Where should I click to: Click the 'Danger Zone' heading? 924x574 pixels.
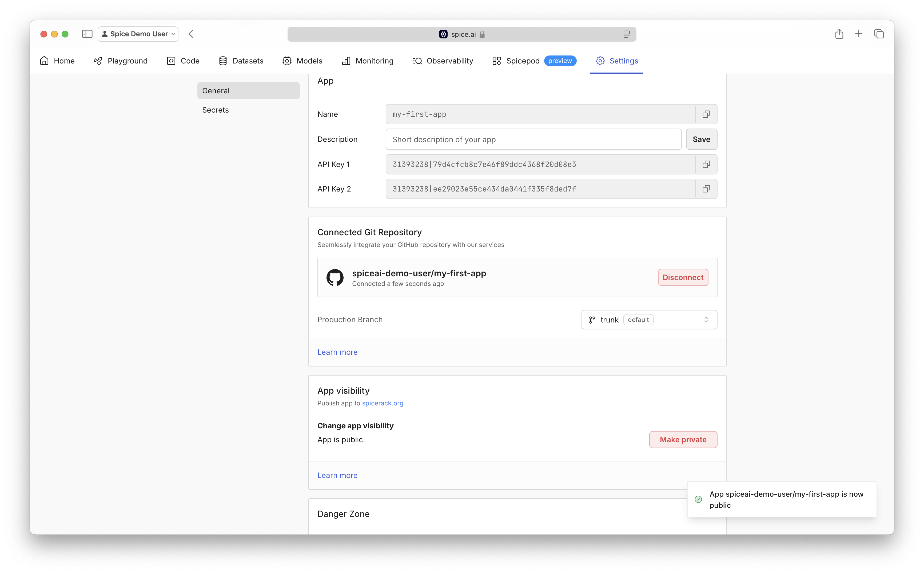click(343, 514)
